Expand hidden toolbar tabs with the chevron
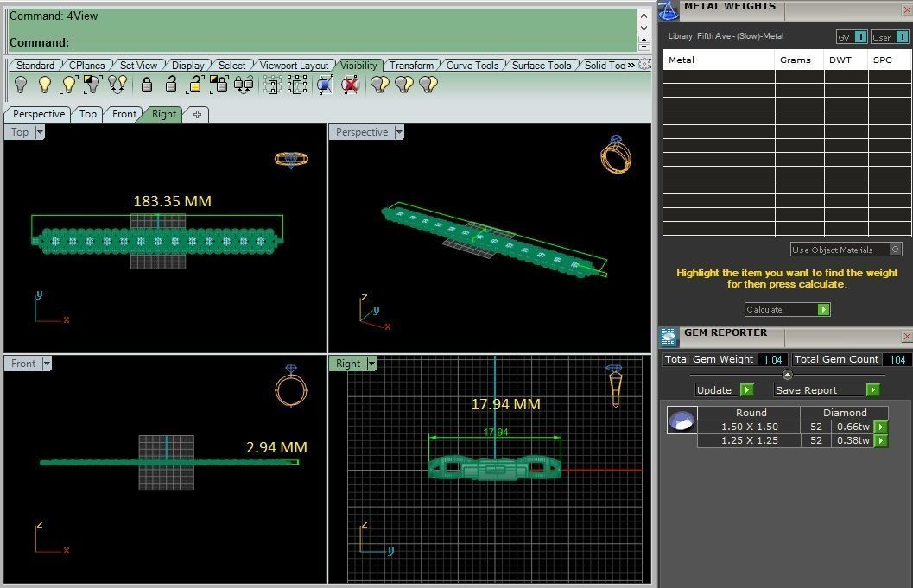 pyautogui.click(x=631, y=66)
